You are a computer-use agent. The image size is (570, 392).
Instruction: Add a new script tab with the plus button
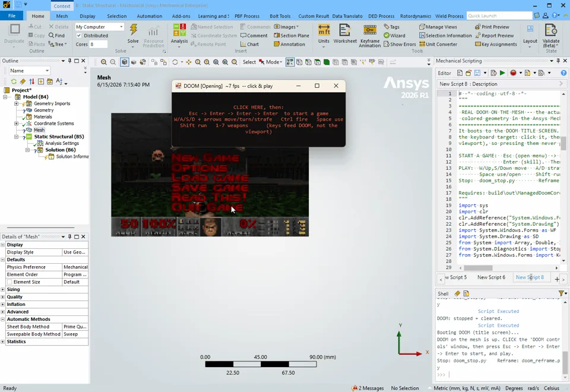557,279
